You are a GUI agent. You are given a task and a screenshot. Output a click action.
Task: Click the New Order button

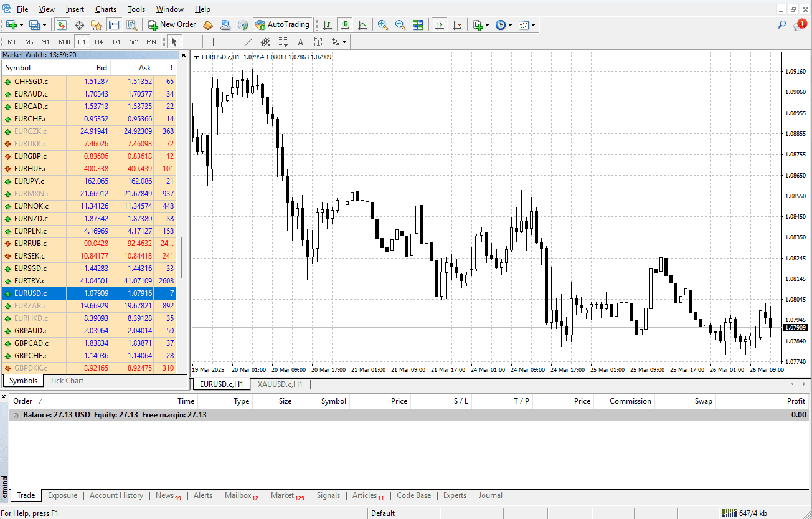172,25
